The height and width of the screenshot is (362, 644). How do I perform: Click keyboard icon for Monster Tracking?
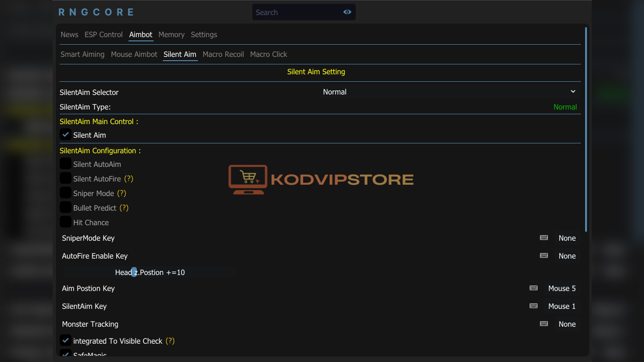pyautogui.click(x=544, y=324)
